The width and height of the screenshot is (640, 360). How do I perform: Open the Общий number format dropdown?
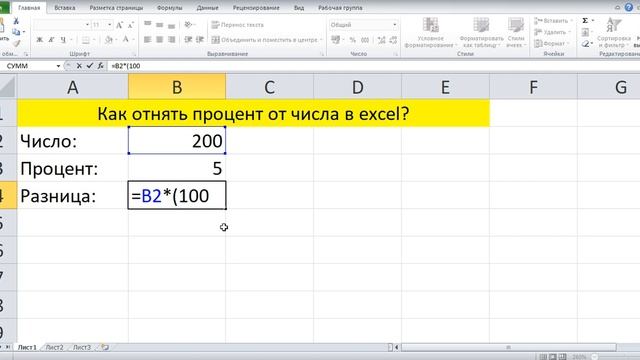pos(394,25)
